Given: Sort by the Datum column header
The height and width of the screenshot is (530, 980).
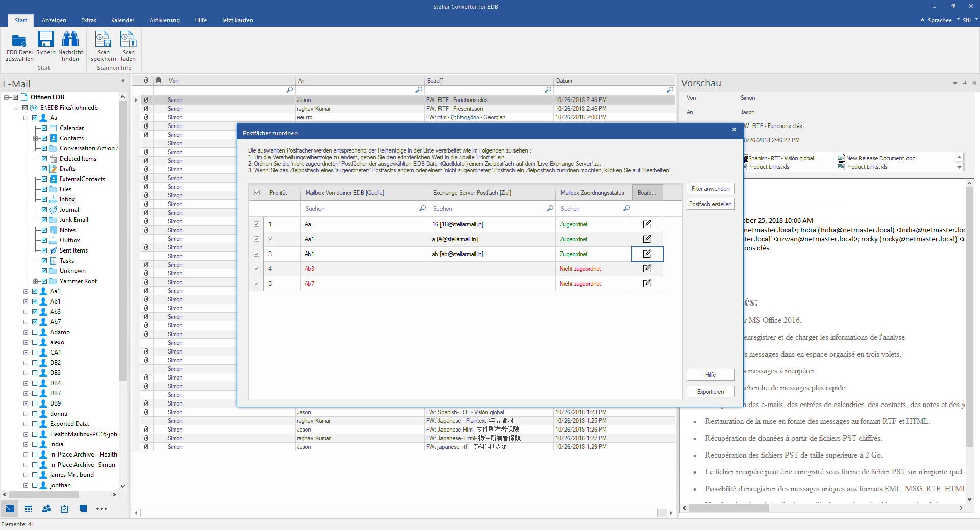Looking at the screenshot, I should [615, 81].
